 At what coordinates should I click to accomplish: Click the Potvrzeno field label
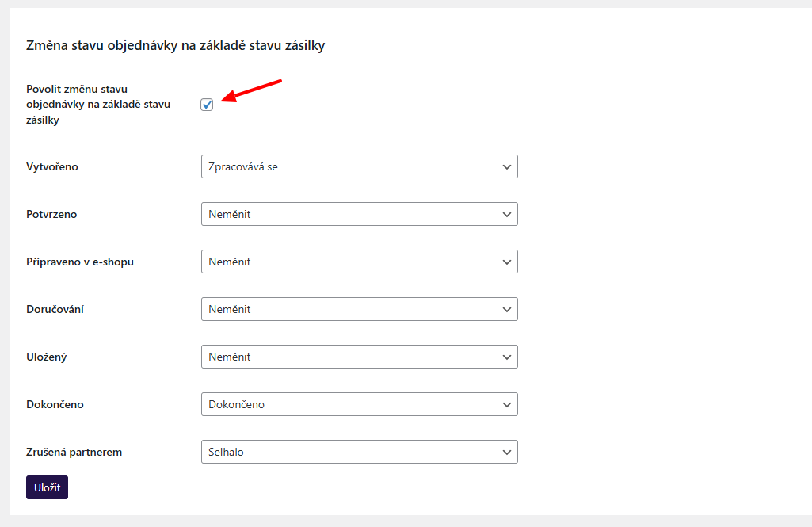tap(51, 214)
